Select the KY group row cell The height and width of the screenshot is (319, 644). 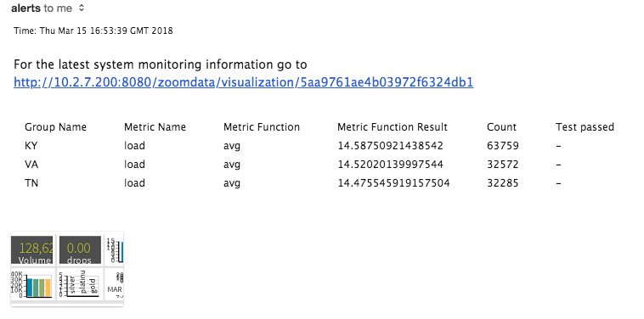[x=31, y=146]
